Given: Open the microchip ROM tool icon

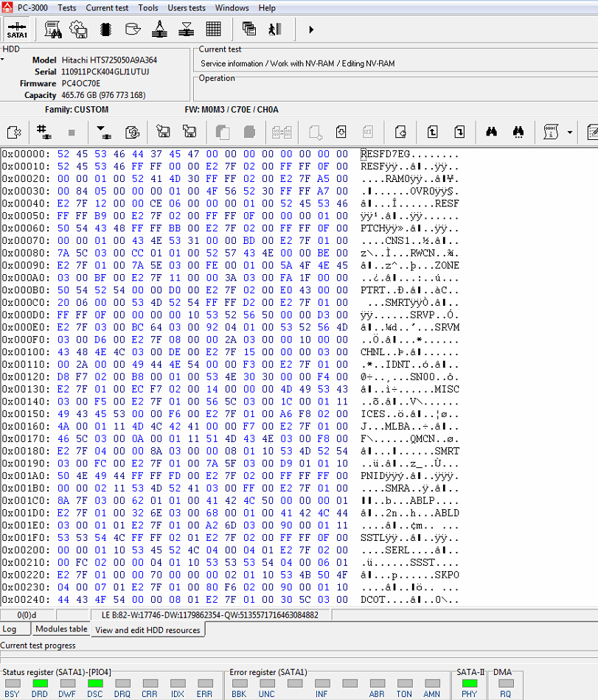Looking at the screenshot, I should pyautogui.click(x=106, y=29).
